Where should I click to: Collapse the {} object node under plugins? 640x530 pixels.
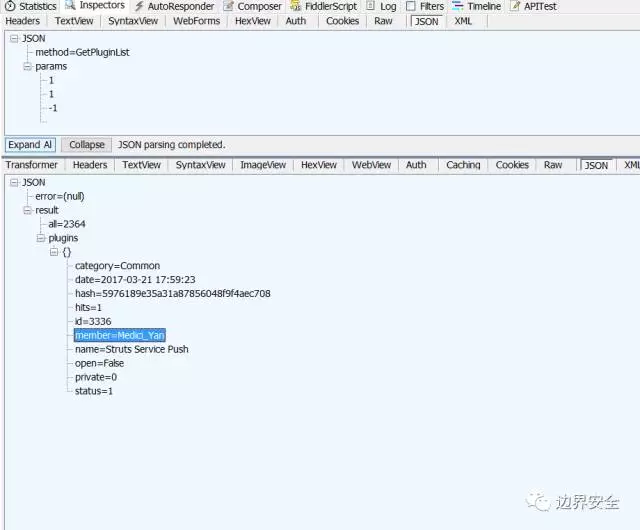click(54, 253)
